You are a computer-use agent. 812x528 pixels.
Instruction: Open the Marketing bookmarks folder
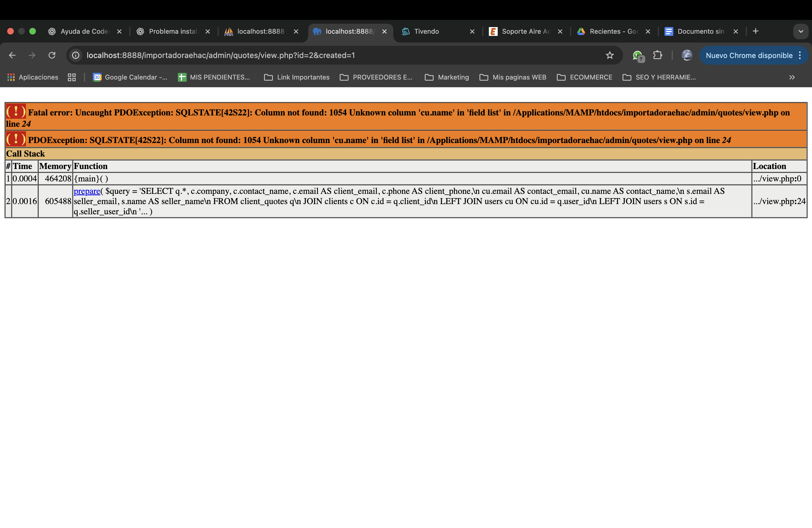click(x=447, y=77)
